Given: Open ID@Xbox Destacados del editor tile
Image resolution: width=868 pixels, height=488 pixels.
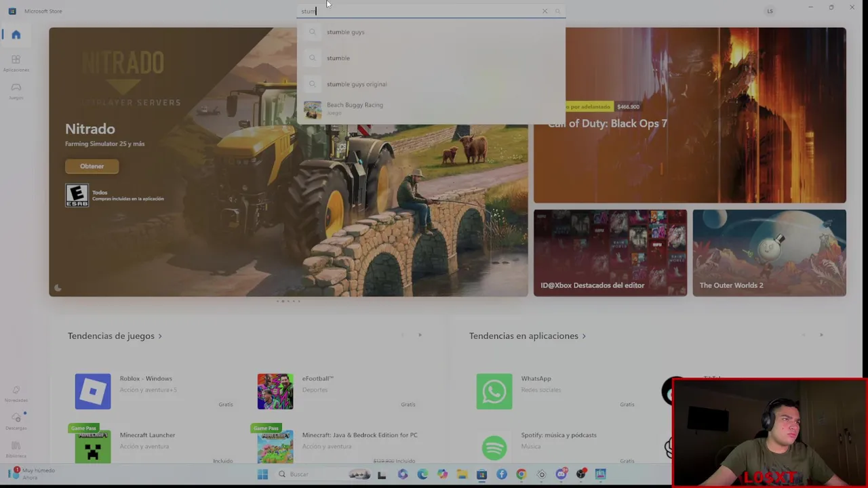Looking at the screenshot, I should pos(610,253).
